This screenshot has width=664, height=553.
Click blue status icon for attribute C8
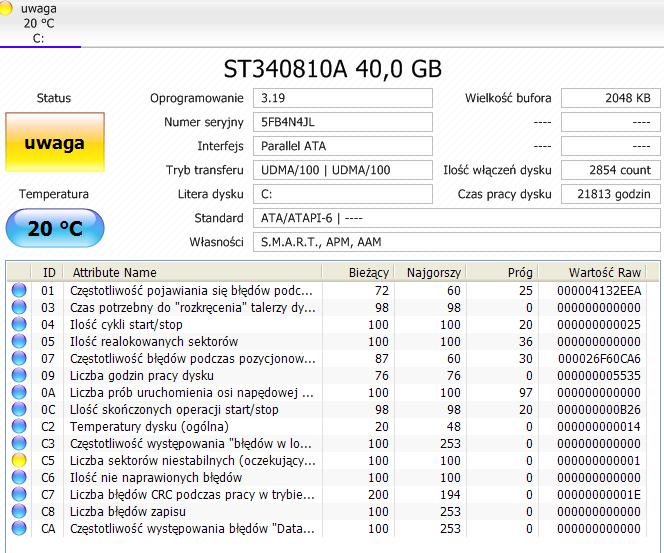19,512
